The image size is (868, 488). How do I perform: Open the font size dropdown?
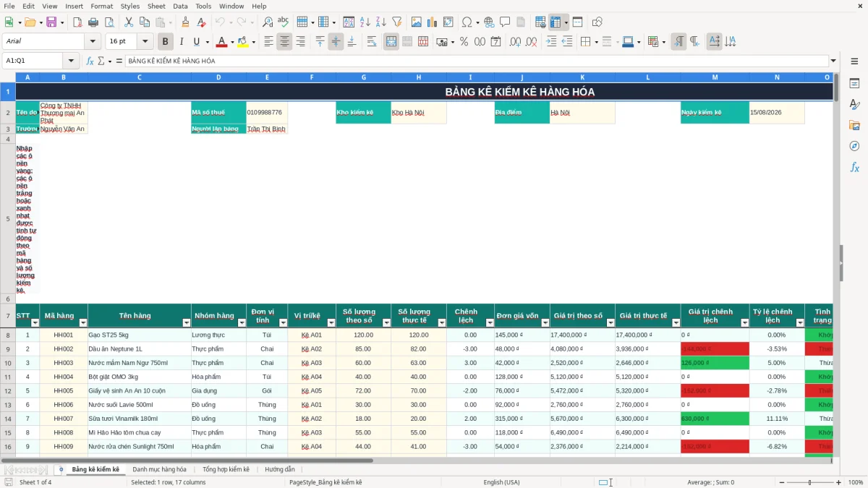tap(145, 42)
